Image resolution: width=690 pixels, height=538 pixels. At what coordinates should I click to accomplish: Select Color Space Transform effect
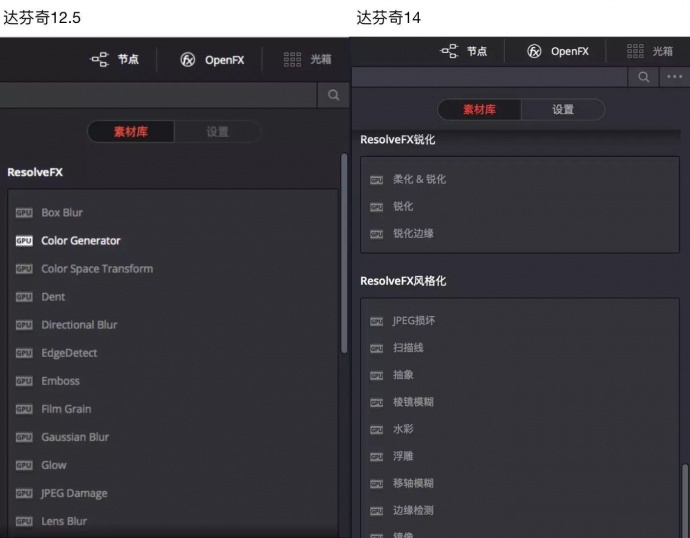point(97,269)
